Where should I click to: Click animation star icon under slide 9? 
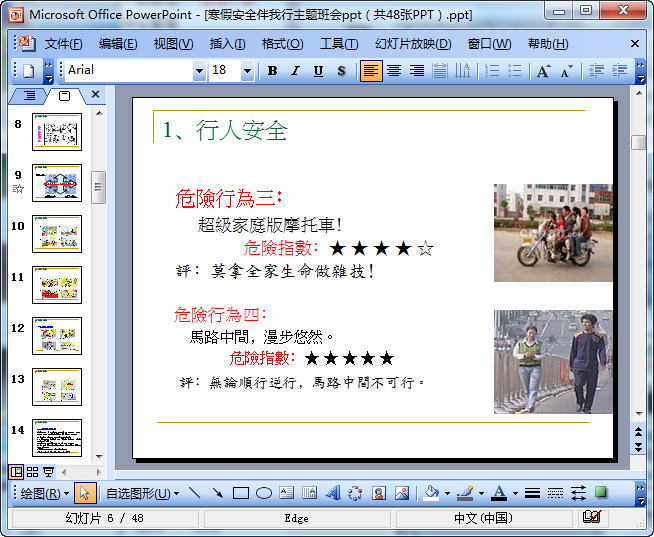tap(18, 189)
